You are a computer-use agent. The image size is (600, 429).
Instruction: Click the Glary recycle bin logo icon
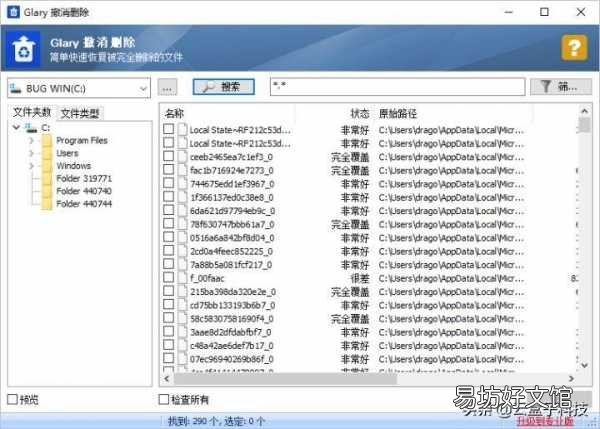(24, 49)
